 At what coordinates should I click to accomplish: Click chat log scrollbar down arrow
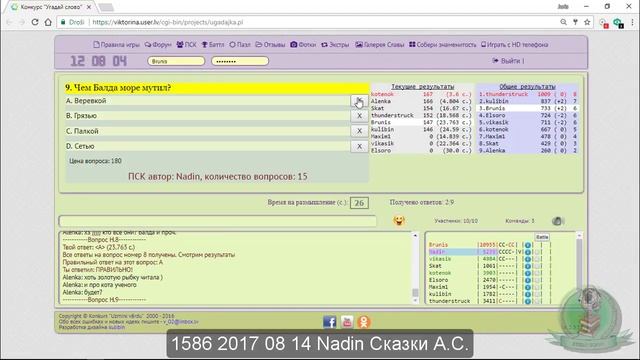[x=415, y=300]
